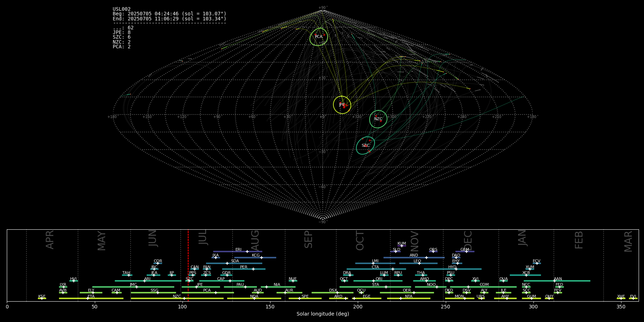This screenshot has width=644, height=322.
Task: Click the XHE shower label in timeline
Action: [621, 297]
